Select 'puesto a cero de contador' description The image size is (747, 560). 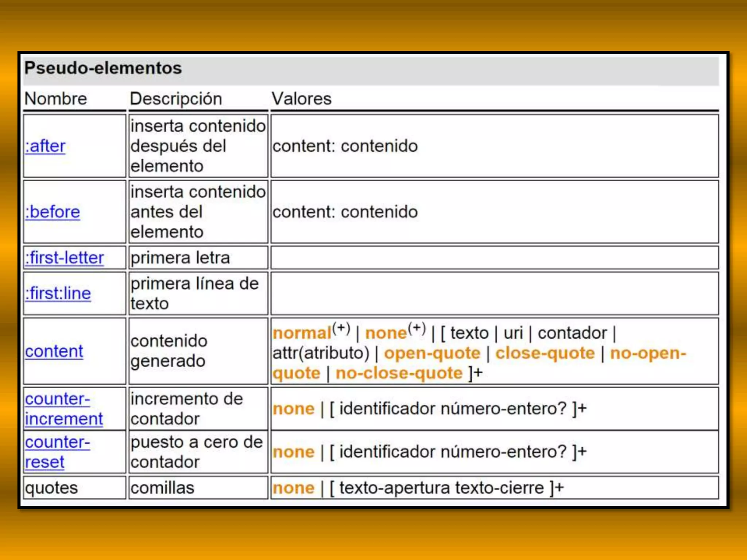coord(197,452)
